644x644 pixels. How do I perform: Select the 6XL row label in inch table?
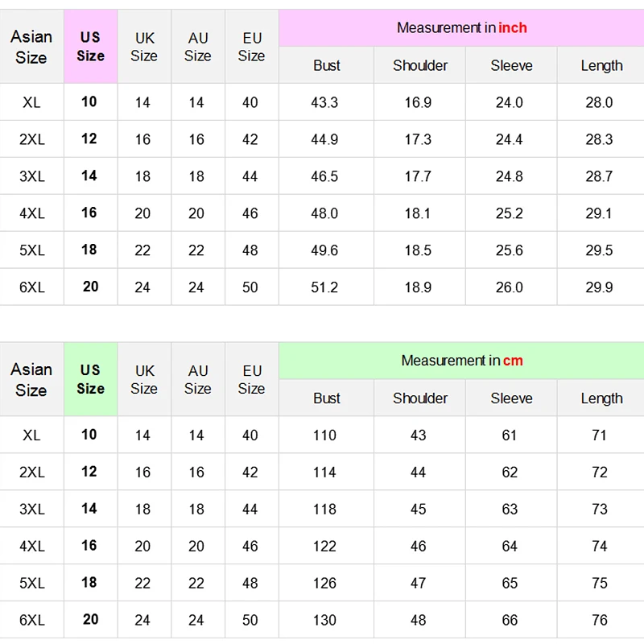click(32, 287)
